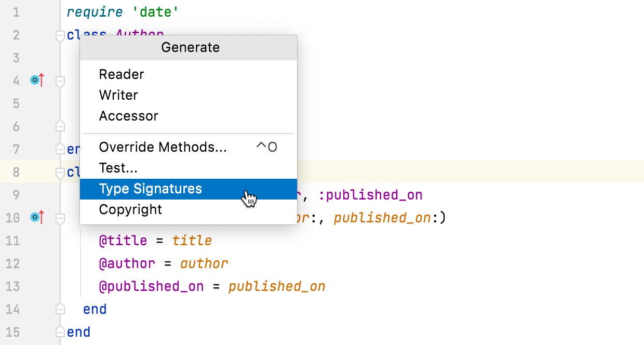
Task: Click the fold end marker at line 15
Action: click(x=60, y=332)
